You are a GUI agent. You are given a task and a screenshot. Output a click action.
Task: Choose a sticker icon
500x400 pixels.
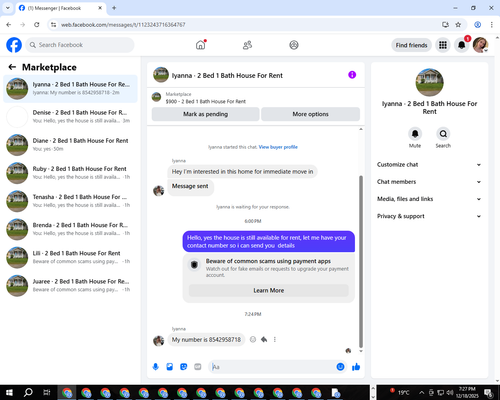(x=184, y=367)
